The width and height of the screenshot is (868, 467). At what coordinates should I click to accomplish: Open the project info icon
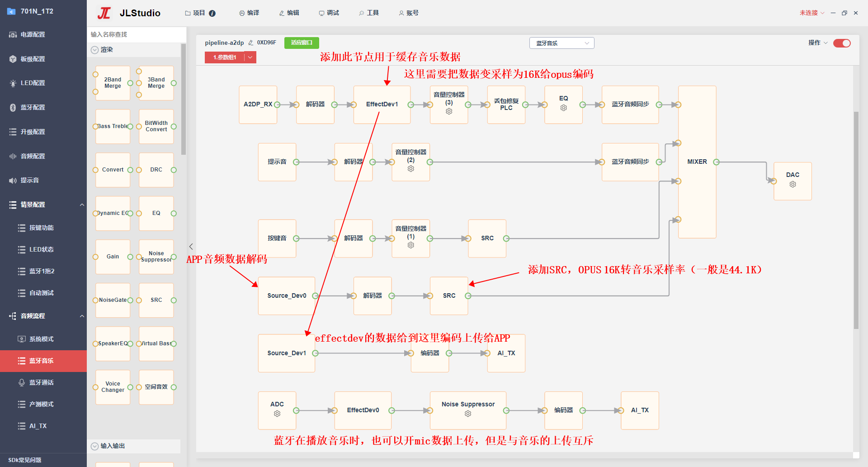pyautogui.click(x=212, y=13)
